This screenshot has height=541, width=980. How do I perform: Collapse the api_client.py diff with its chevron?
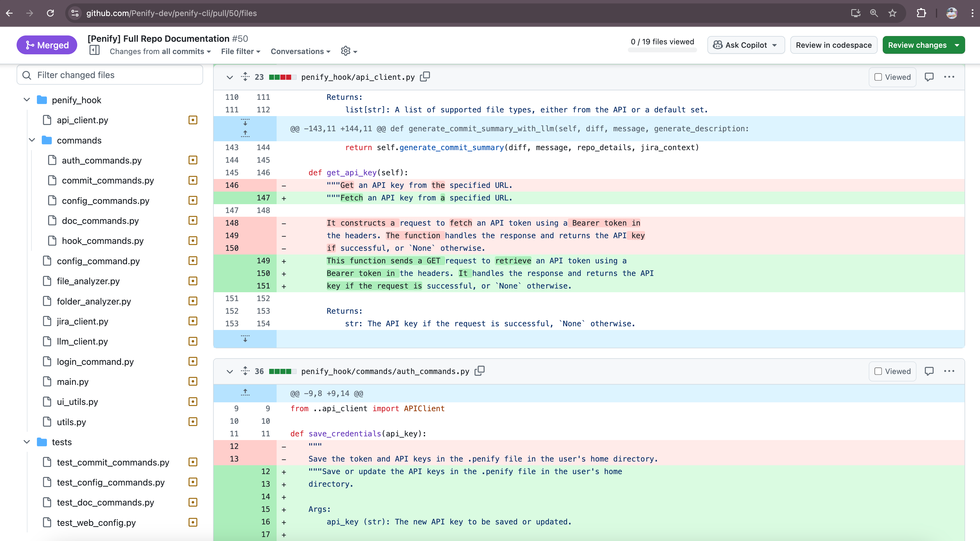point(230,77)
